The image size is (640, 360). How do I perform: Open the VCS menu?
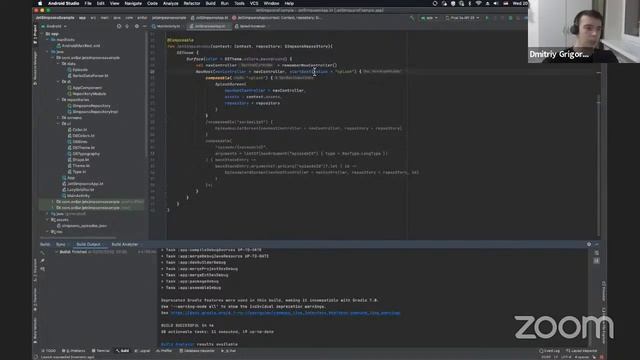[x=254, y=3]
